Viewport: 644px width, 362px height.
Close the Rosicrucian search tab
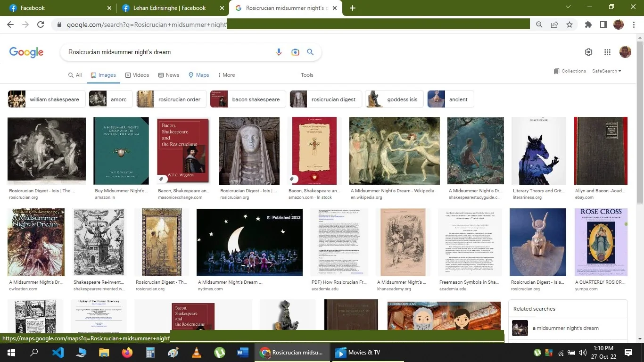[335, 8]
